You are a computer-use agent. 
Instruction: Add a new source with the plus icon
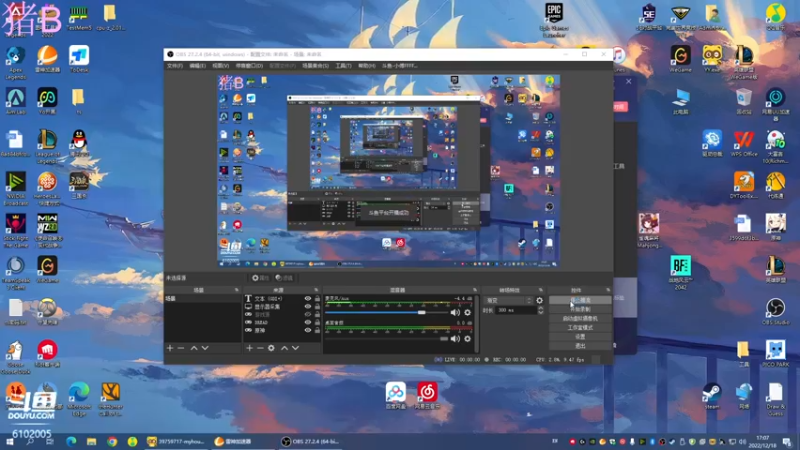(x=249, y=348)
